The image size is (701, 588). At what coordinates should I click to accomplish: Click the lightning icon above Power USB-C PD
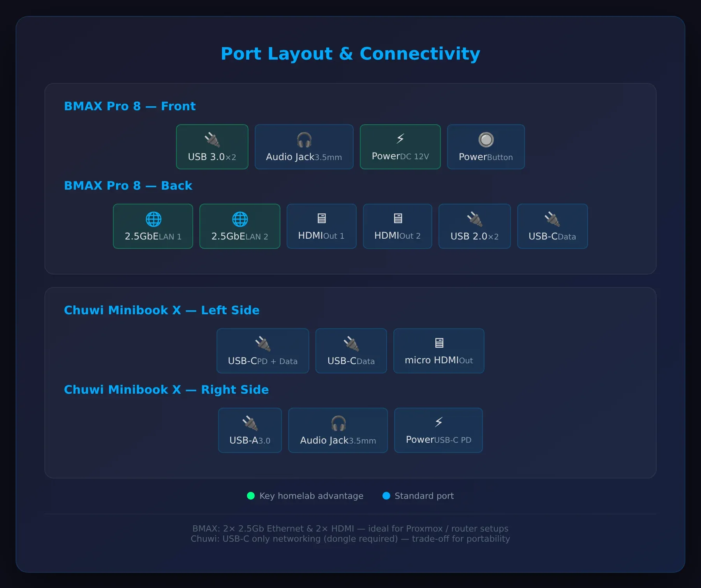click(x=439, y=422)
